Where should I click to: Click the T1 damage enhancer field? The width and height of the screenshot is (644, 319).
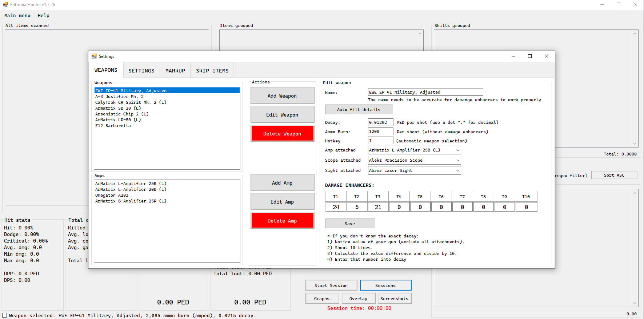(336, 207)
